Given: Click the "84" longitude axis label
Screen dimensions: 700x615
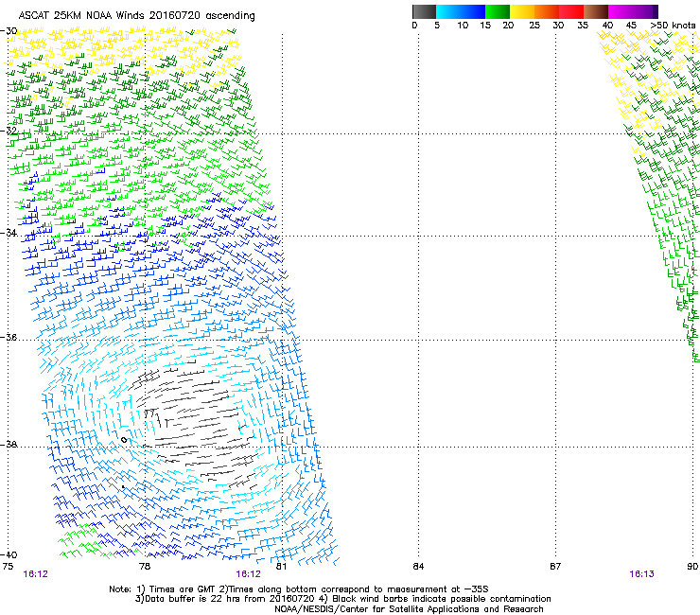Looking at the screenshot, I should (x=418, y=567).
